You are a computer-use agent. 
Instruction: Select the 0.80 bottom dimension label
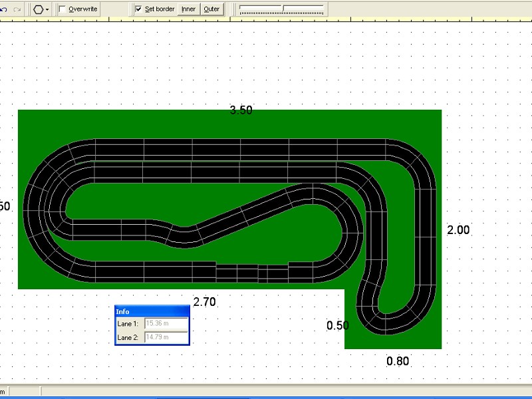pyautogui.click(x=398, y=361)
